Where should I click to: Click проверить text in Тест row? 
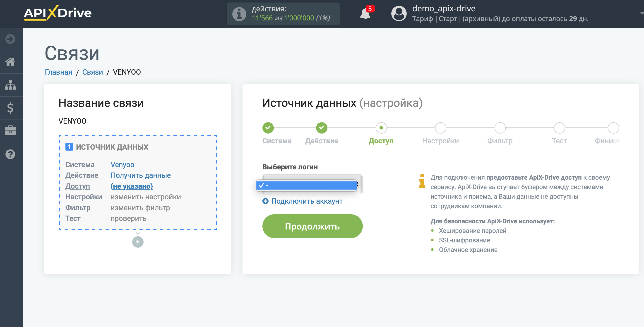(128, 218)
